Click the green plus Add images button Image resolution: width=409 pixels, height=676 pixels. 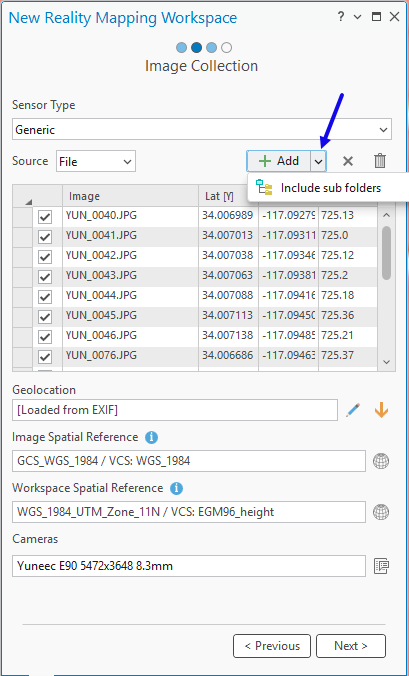(278, 161)
